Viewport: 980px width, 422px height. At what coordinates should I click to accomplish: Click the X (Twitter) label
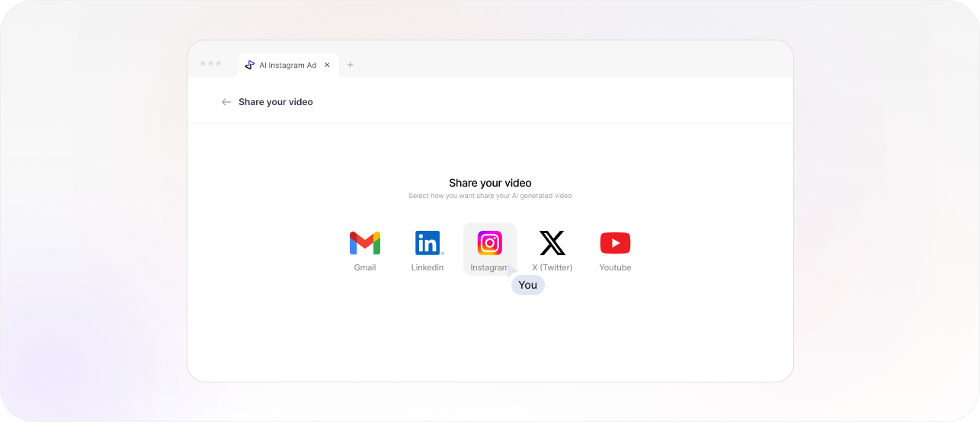point(552,267)
